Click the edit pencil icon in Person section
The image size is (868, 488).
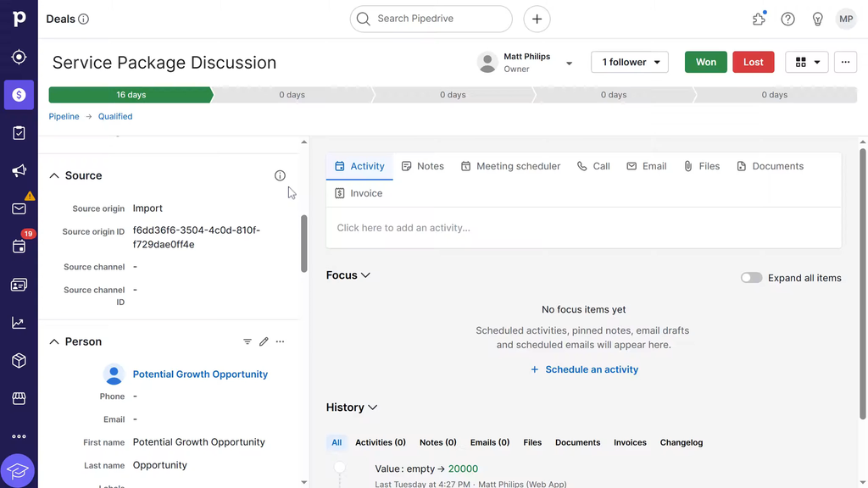[x=264, y=341]
